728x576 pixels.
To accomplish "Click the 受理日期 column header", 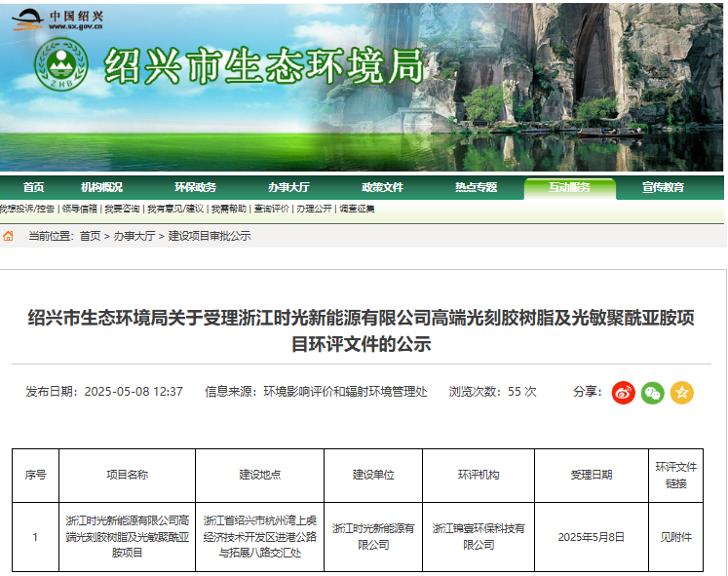I will (x=592, y=475).
